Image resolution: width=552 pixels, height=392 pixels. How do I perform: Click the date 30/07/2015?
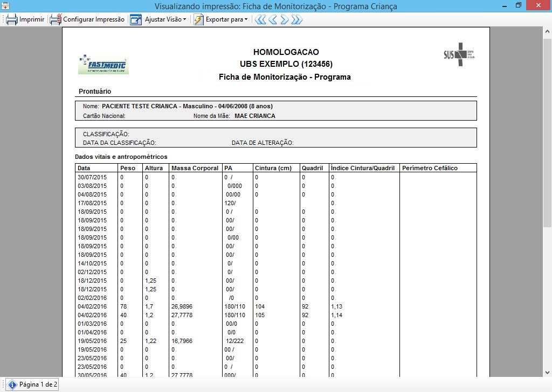pos(92,177)
